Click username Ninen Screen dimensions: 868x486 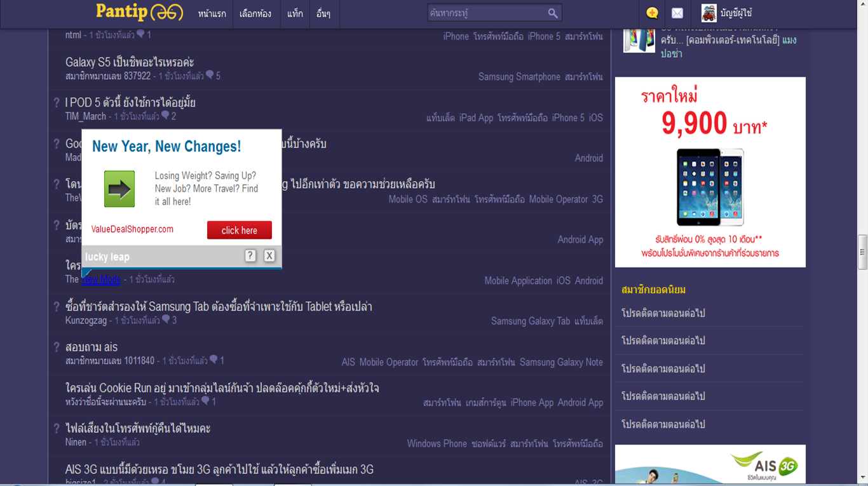[x=76, y=442]
